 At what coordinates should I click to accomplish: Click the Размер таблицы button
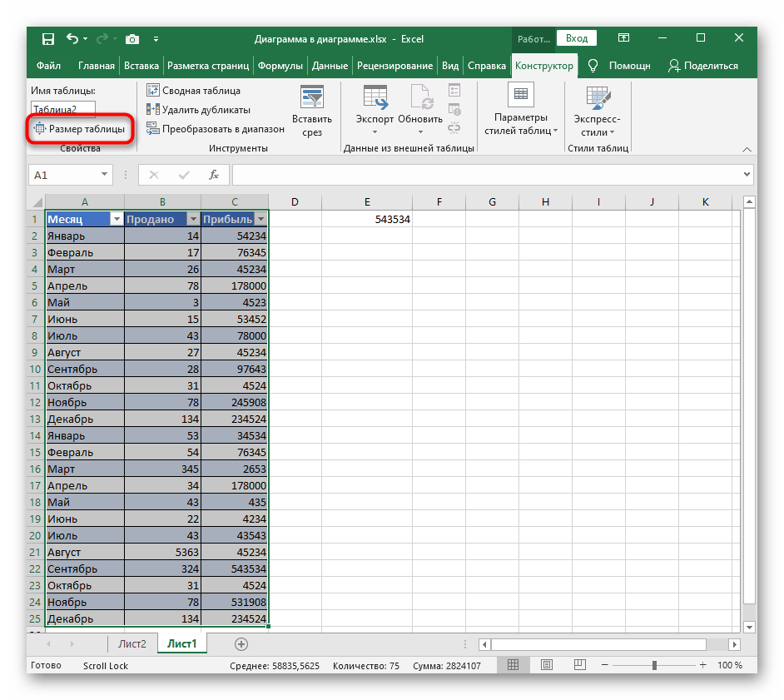pyautogui.click(x=80, y=129)
